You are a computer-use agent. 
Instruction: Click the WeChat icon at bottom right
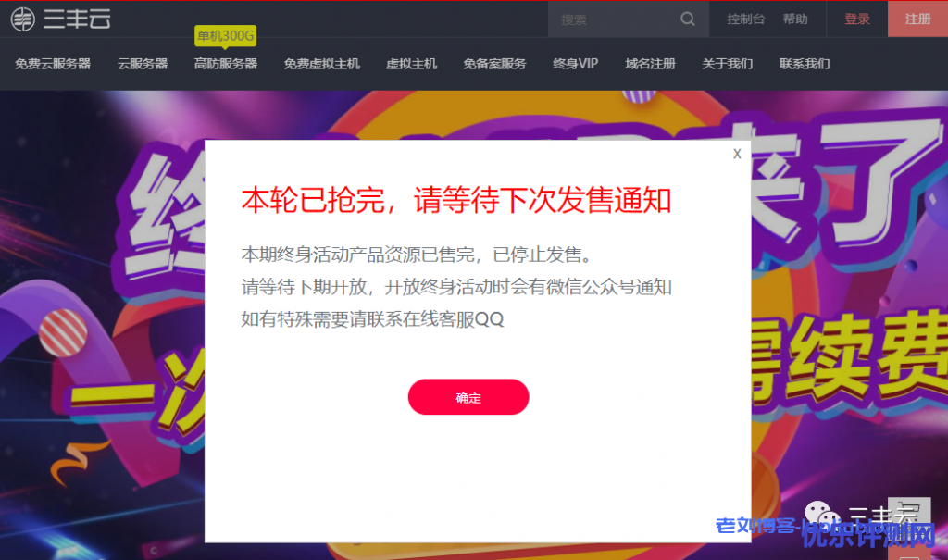[822, 516]
